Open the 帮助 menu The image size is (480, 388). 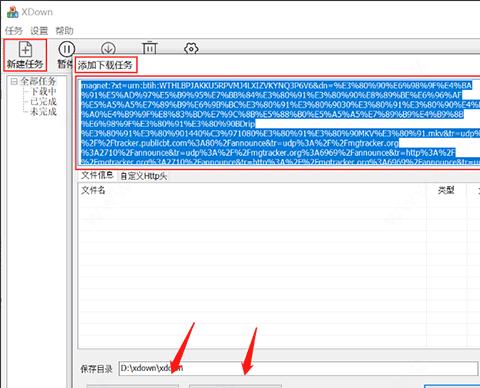(x=64, y=31)
